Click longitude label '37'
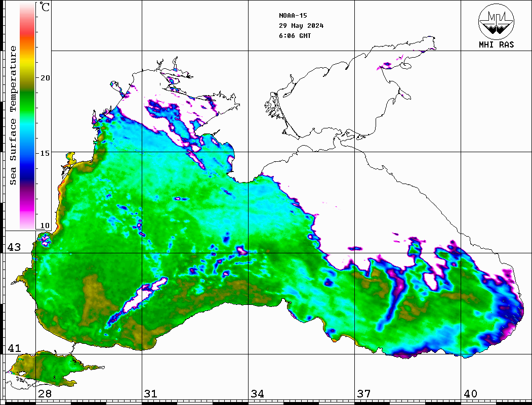 (x=364, y=394)
